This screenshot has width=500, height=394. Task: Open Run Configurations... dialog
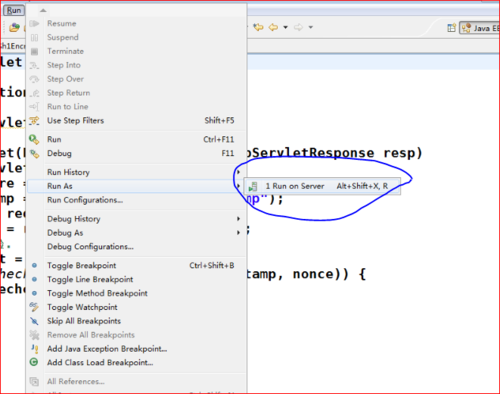coord(137,200)
